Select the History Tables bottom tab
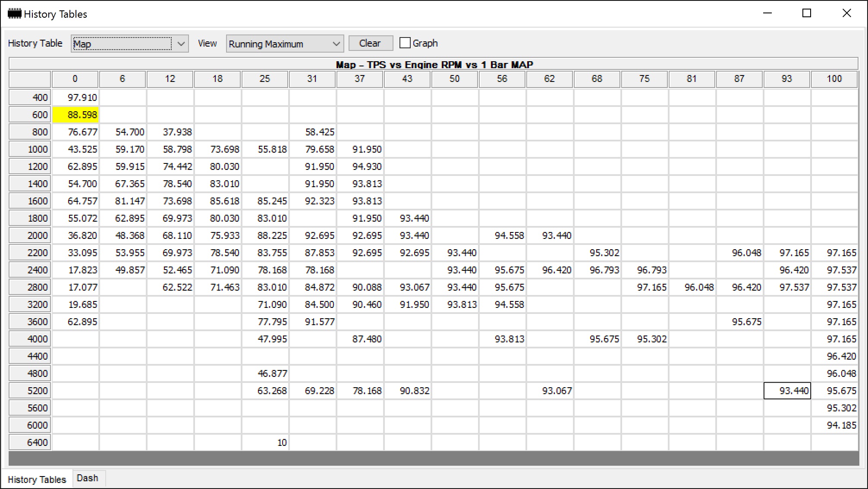 click(x=37, y=480)
